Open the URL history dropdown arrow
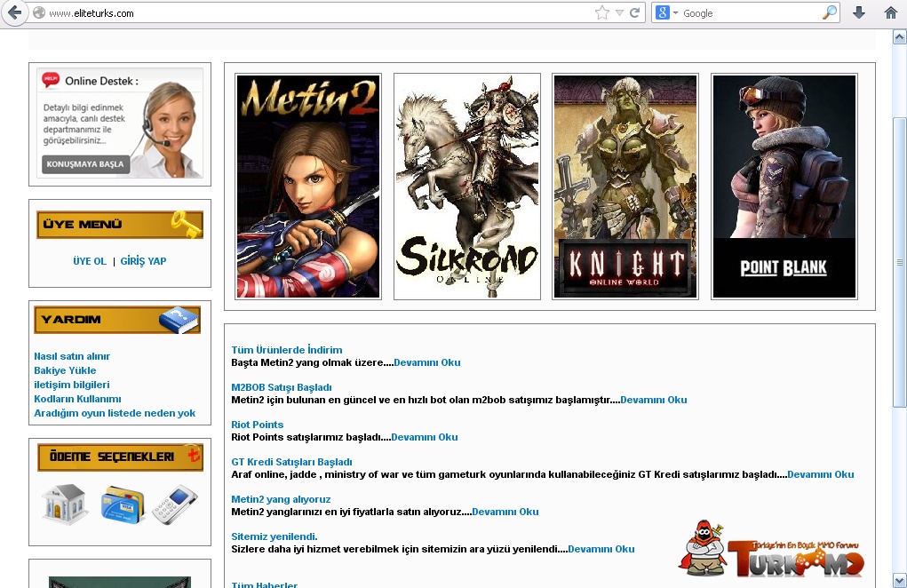 (x=619, y=12)
